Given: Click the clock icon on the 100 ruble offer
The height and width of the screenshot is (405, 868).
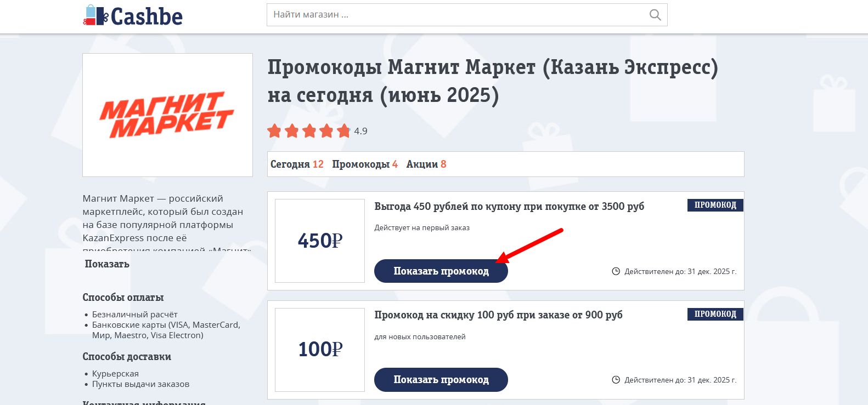Looking at the screenshot, I should pyautogui.click(x=616, y=380).
